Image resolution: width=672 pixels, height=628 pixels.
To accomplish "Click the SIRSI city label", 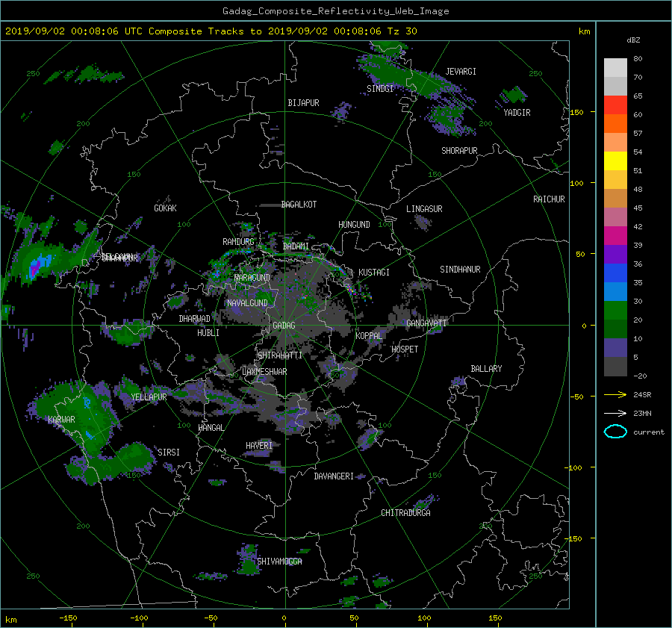I will pos(169,453).
